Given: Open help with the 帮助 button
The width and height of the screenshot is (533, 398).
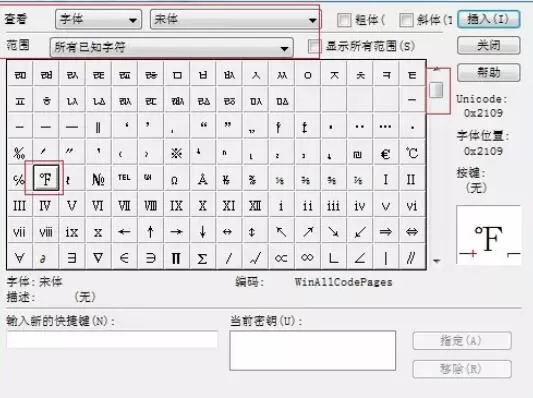Looking at the screenshot, I should pos(488,72).
